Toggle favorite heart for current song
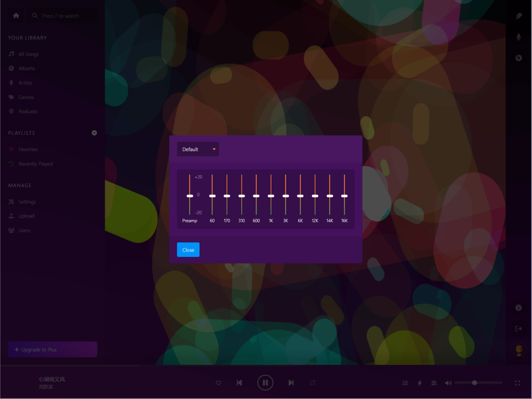This screenshot has height=399, width=532. 219,383
